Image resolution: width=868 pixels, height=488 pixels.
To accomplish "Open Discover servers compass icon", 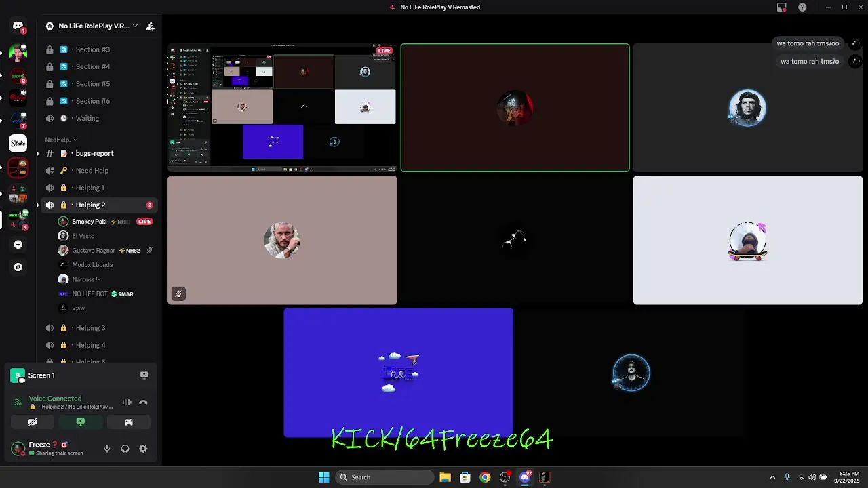I will pos(18,267).
